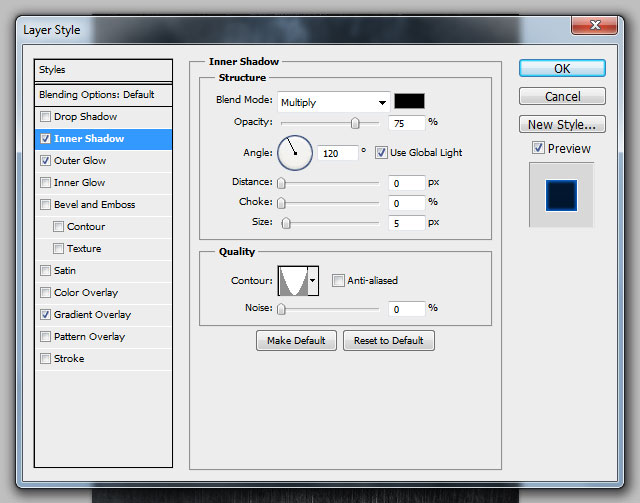Click the contour curve thumbnail
Viewport: 640px width, 503px height.
293,281
